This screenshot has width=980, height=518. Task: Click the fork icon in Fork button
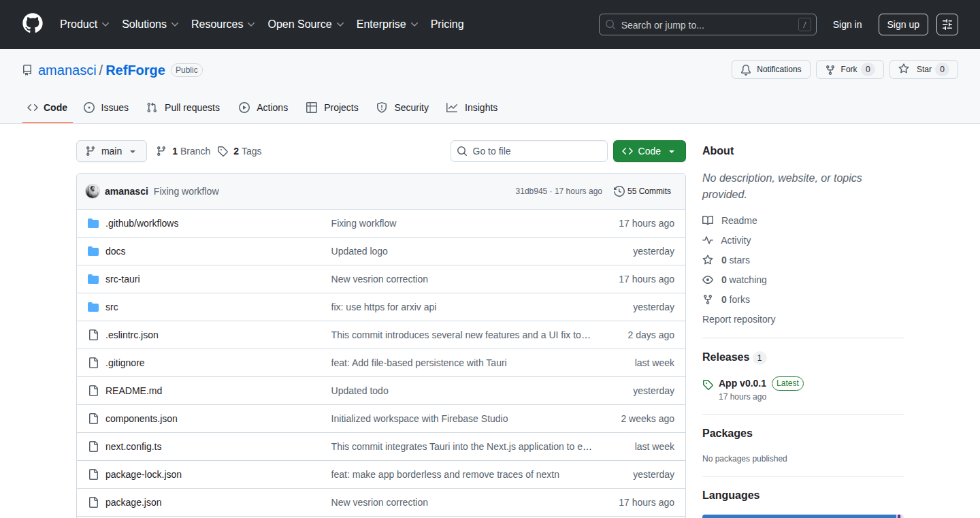[x=830, y=69]
